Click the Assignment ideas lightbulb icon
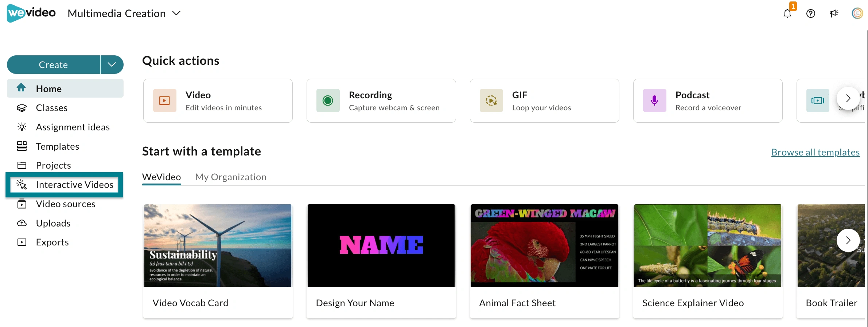This screenshot has width=868, height=327. point(22,127)
